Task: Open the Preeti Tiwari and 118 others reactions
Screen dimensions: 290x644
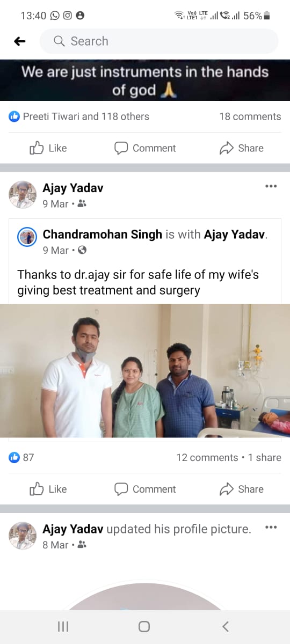Action: pos(79,116)
